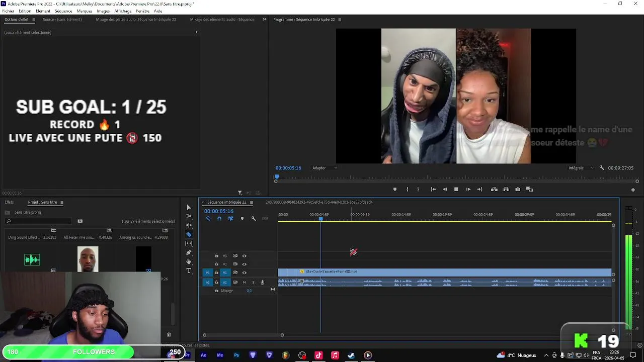Open the Edition menu
This screenshot has height=362, width=644.
tap(25, 11)
